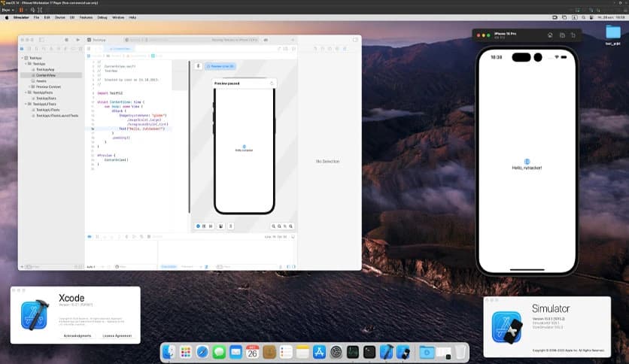Select the Project navigator folder icon
Screen dimensions: 629x364
click(x=22, y=48)
